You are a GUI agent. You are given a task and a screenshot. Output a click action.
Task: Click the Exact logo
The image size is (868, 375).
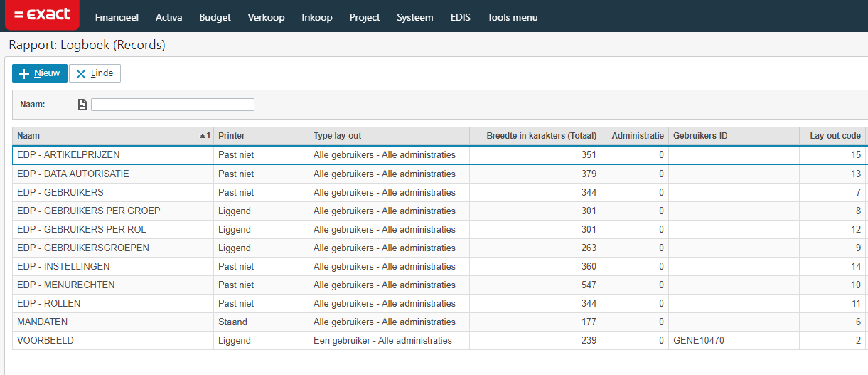[42, 14]
